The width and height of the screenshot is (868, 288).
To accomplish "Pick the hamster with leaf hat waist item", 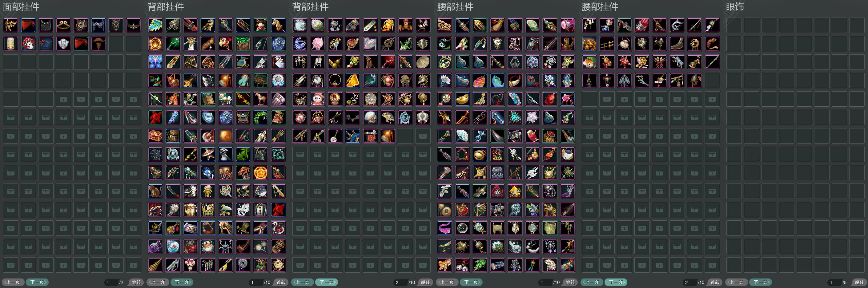I will (x=589, y=62).
